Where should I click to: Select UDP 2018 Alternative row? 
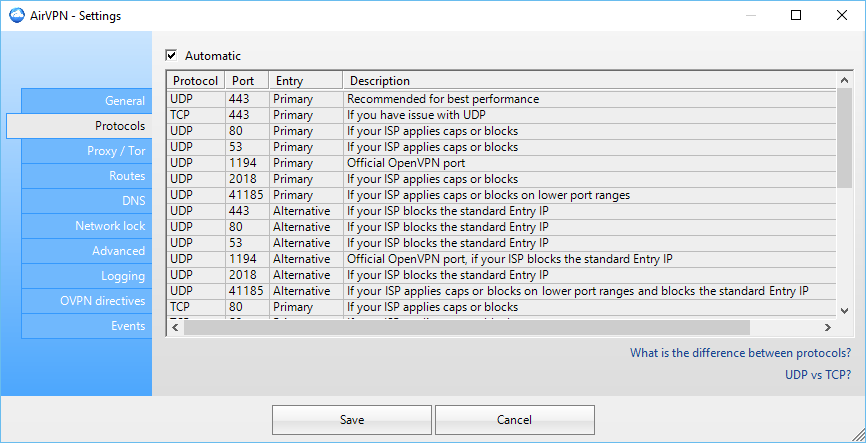[x=502, y=275]
